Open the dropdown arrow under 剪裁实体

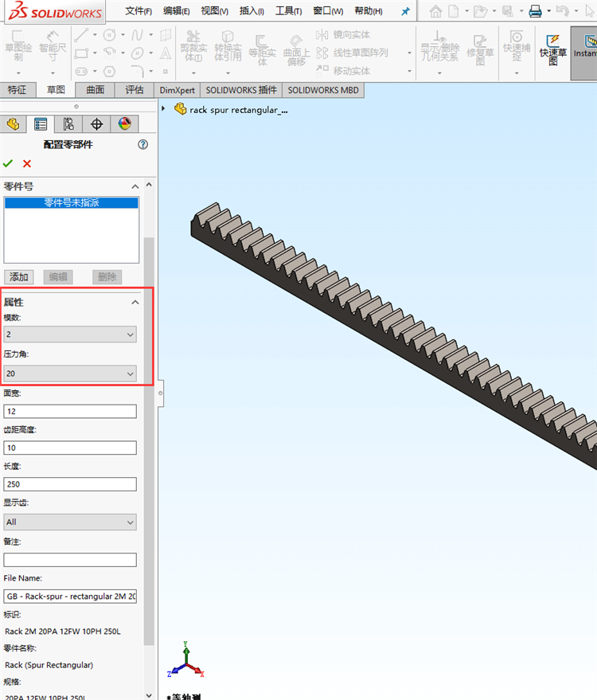[193, 72]
